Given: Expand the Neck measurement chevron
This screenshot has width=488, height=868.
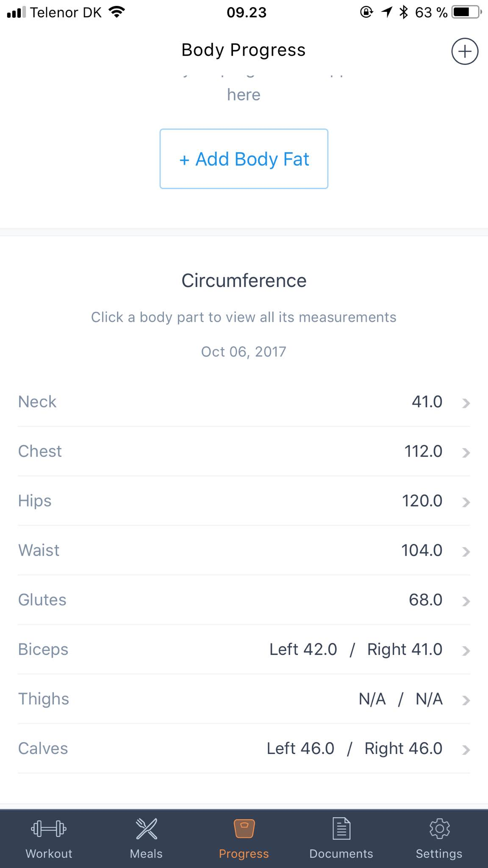Looking at the screenshot, I should pyautogui.click(x=466, y=403).
